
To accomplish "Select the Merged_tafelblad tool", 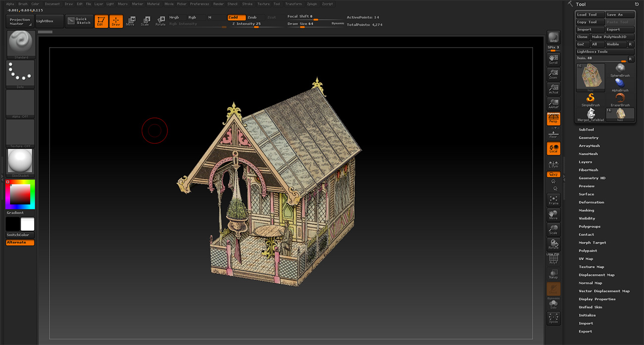I will tap(590, 115).
